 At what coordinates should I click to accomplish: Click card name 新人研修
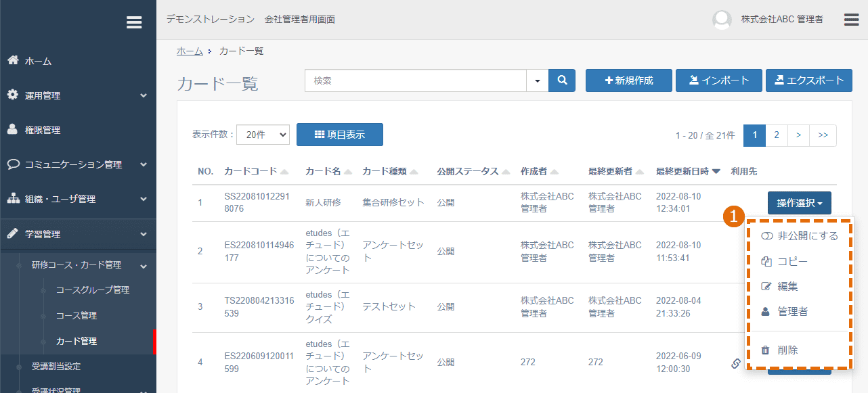click(x=324, y=202)
